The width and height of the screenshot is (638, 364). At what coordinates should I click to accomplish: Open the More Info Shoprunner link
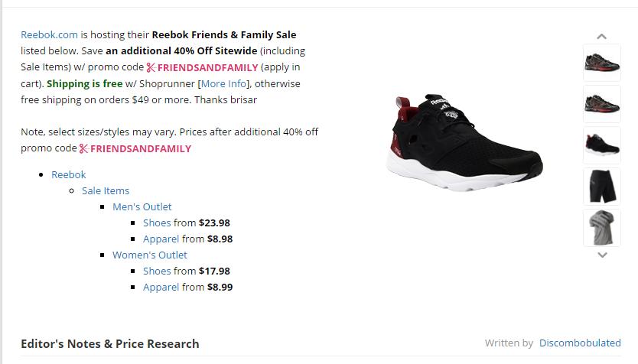tap(223, 83)
